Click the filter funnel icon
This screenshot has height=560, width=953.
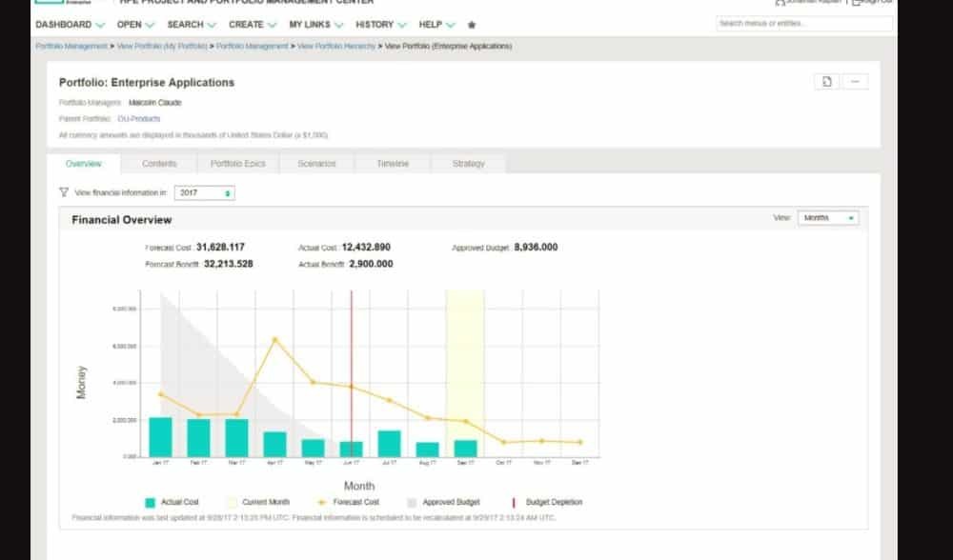point(64,192)
